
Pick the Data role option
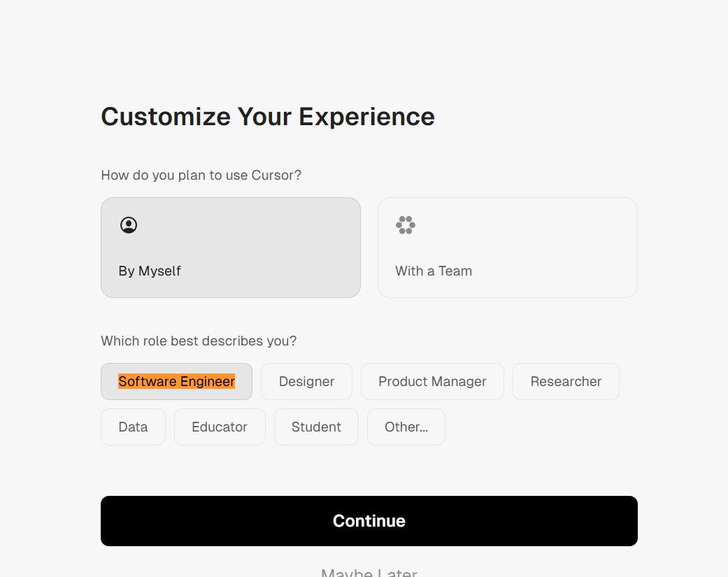coord(133,427)
